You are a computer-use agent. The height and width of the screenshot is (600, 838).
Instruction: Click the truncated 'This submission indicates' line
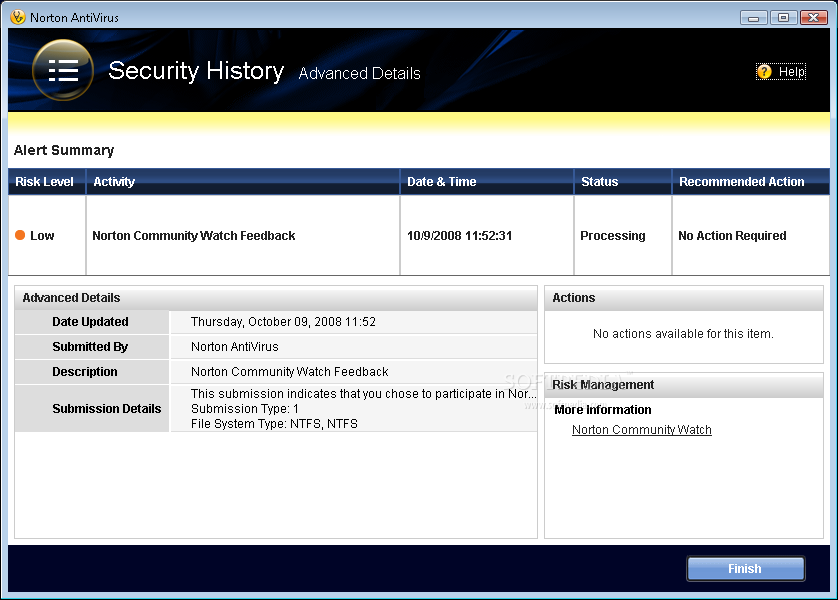click(363, 394)
